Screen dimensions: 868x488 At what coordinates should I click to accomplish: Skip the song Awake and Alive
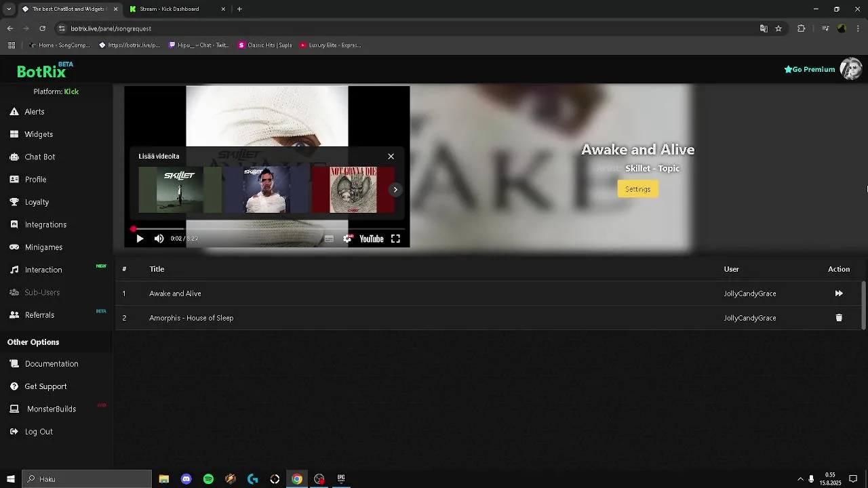click(x=839, y=293)
